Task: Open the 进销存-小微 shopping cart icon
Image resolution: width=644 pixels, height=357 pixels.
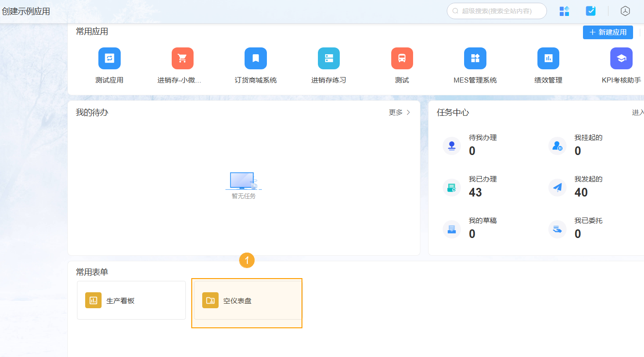Action: [183, 58]
